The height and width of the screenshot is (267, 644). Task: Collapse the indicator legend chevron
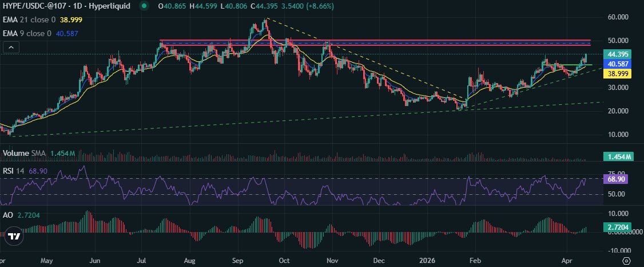tap(11, 48)
